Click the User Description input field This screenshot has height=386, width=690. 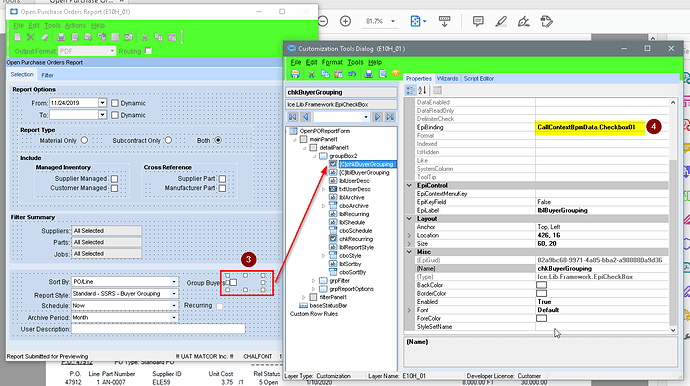(158, 329)
